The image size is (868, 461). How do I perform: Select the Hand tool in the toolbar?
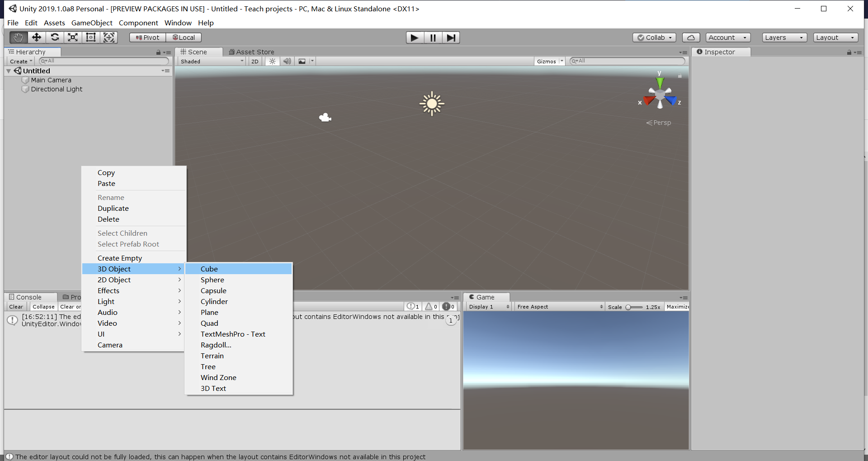[18, 38]
